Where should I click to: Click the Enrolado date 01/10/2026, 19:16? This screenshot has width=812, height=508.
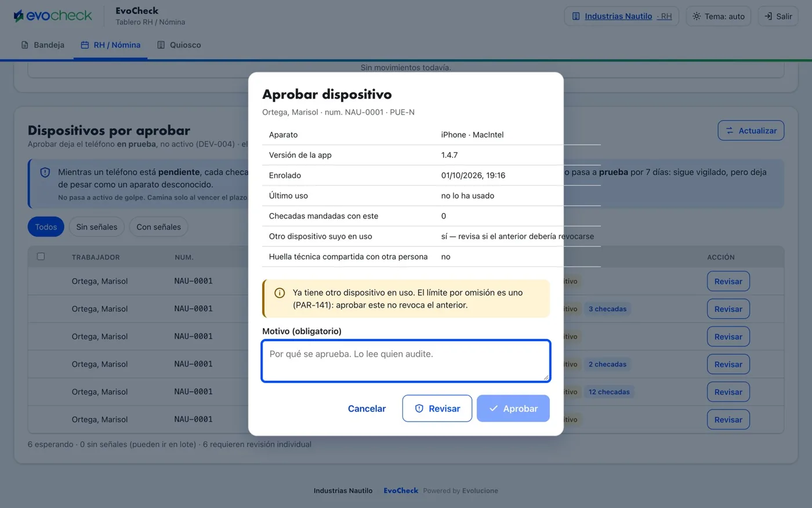473,175
